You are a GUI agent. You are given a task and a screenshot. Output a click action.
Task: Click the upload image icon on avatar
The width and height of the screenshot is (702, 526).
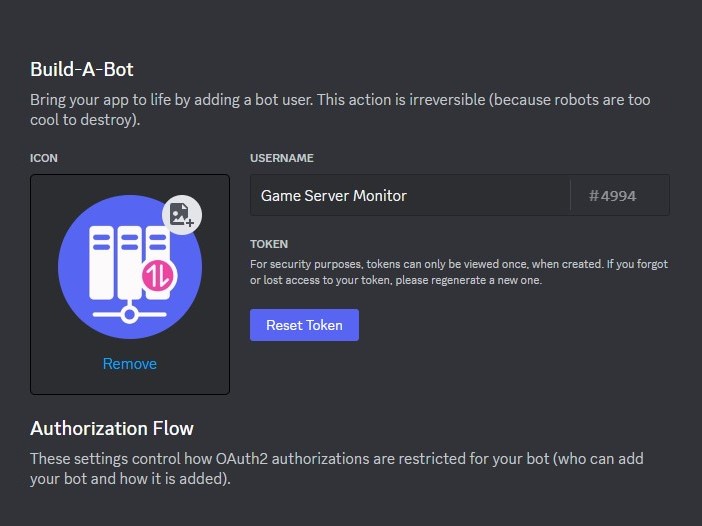(181, 214)
